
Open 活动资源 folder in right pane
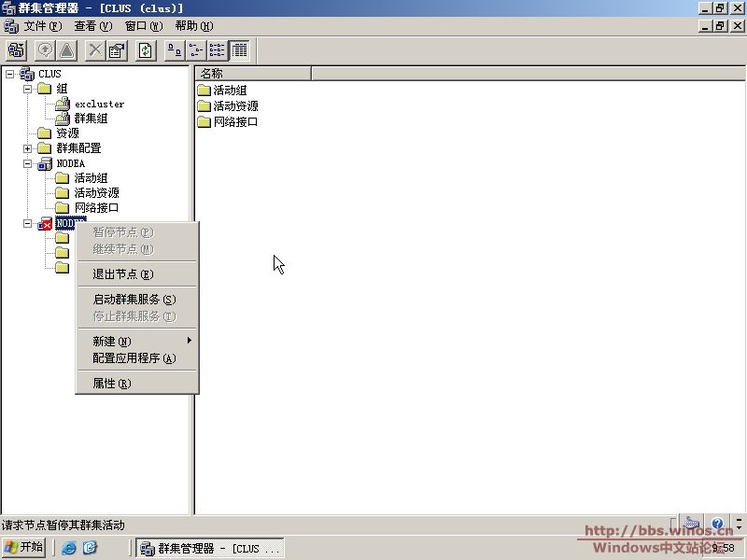235,106
